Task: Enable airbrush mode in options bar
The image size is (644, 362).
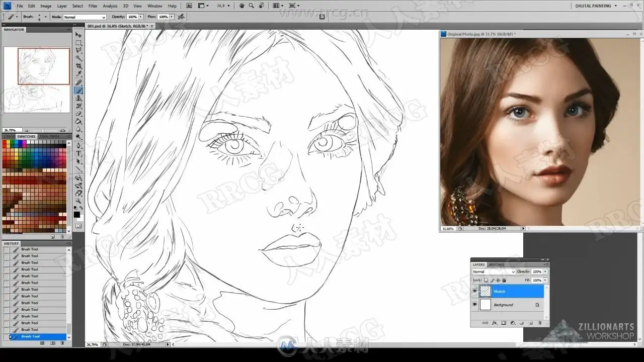Action: (181, 17)
